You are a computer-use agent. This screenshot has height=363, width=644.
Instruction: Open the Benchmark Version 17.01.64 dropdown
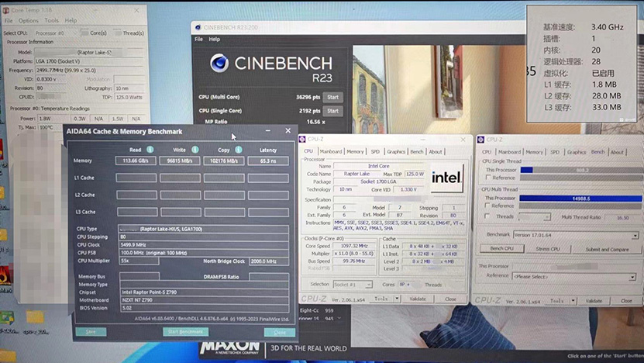[x=575, y=235]
